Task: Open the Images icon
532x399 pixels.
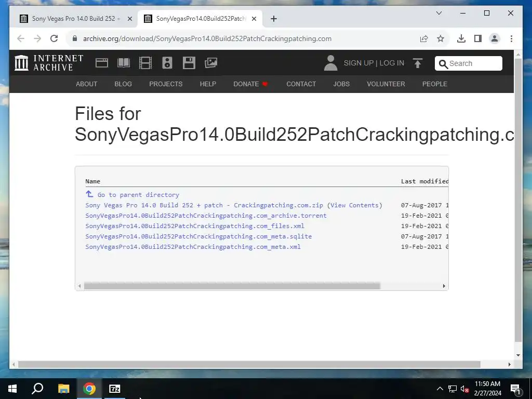Action: click(x=211, y=63)
